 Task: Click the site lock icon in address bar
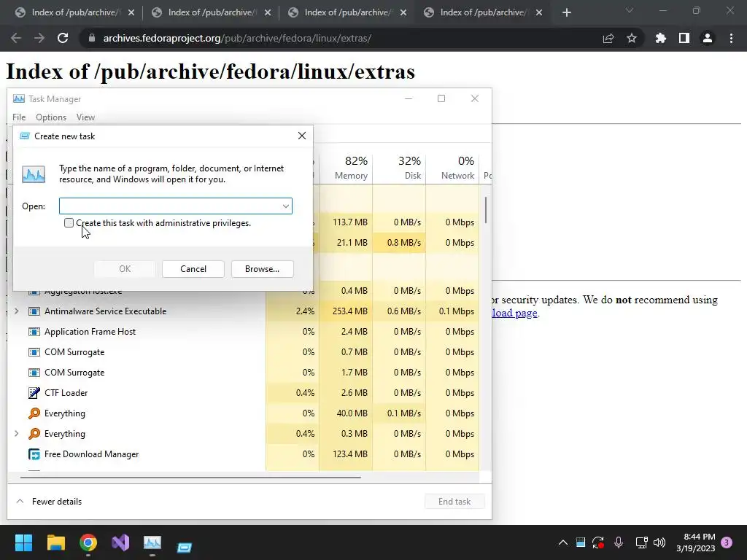coord(91,38)
